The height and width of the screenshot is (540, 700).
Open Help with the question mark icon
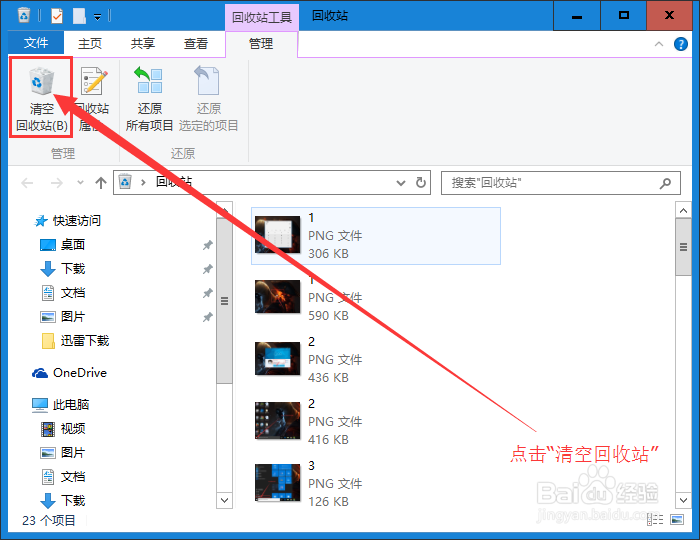pyautogui.click(x=680, y=44)
